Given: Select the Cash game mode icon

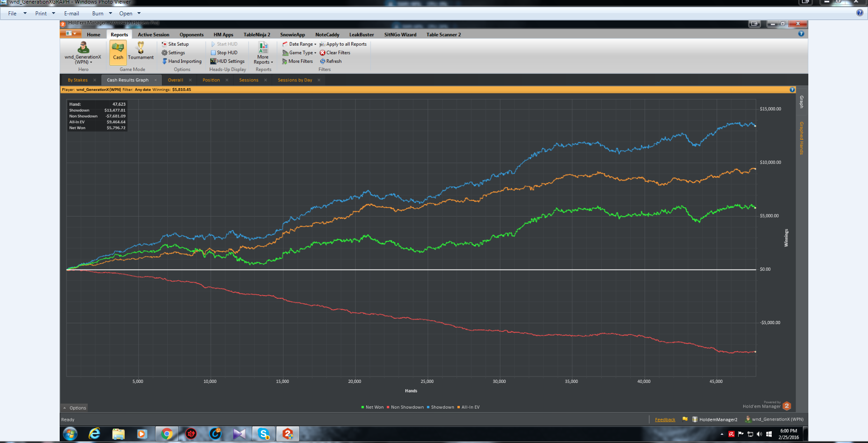Looking at the screenshot, I should [118, 52].
